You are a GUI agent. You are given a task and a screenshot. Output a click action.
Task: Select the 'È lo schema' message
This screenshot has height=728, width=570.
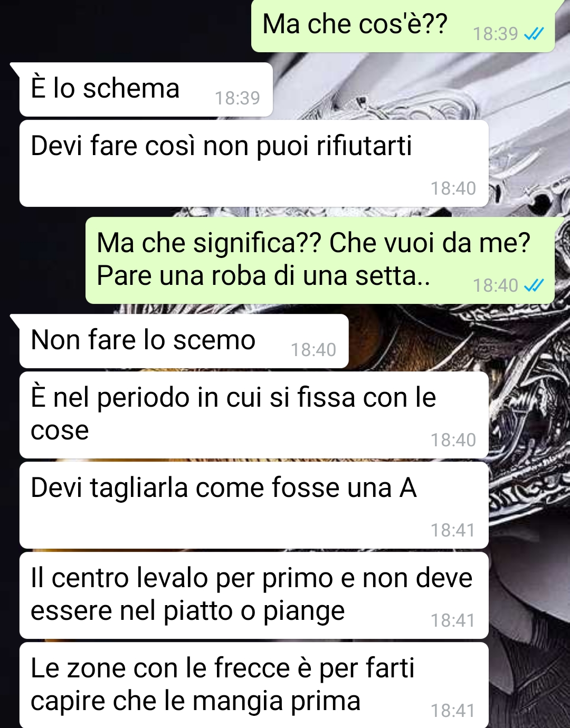point(146,89)
